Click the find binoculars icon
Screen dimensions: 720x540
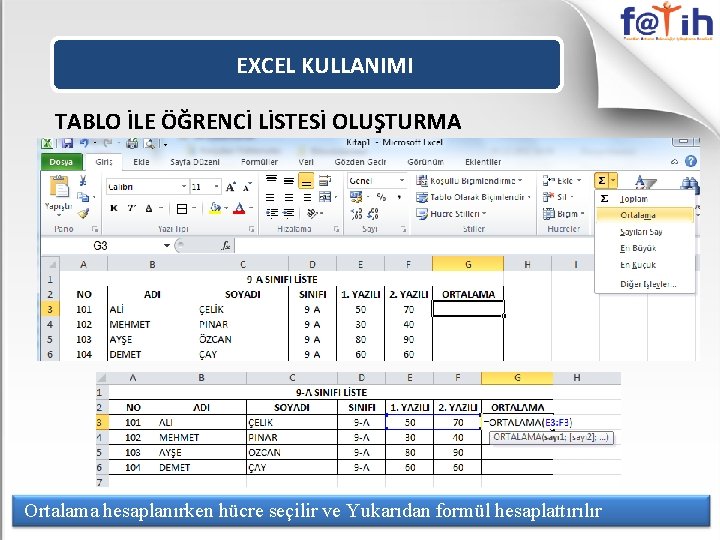pyautogui.click(x=689, y=184)
